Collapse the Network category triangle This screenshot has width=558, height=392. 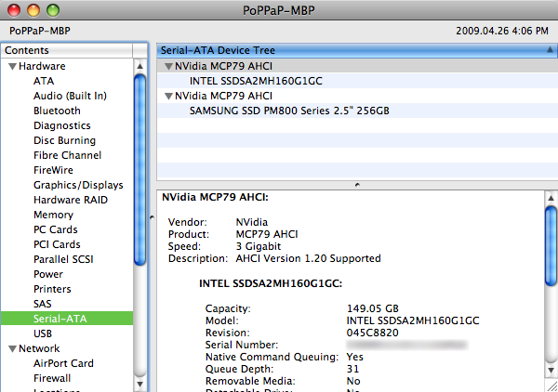coord(12,348)
